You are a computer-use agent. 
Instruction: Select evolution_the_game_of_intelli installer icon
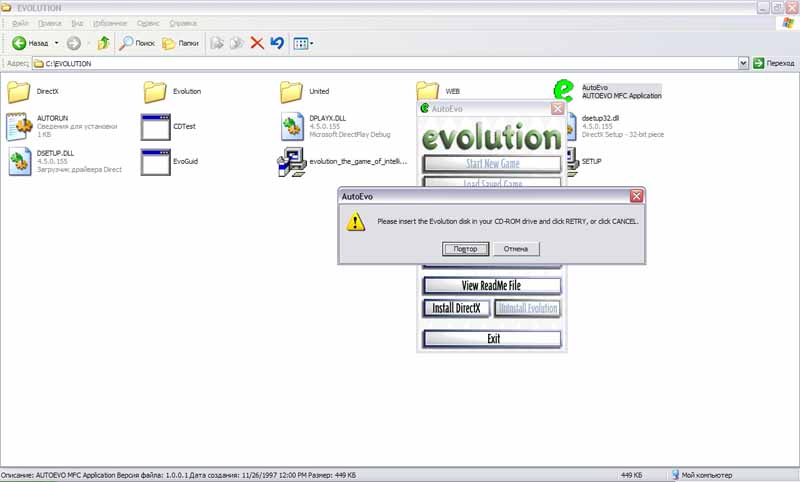(x=292, y=162)
